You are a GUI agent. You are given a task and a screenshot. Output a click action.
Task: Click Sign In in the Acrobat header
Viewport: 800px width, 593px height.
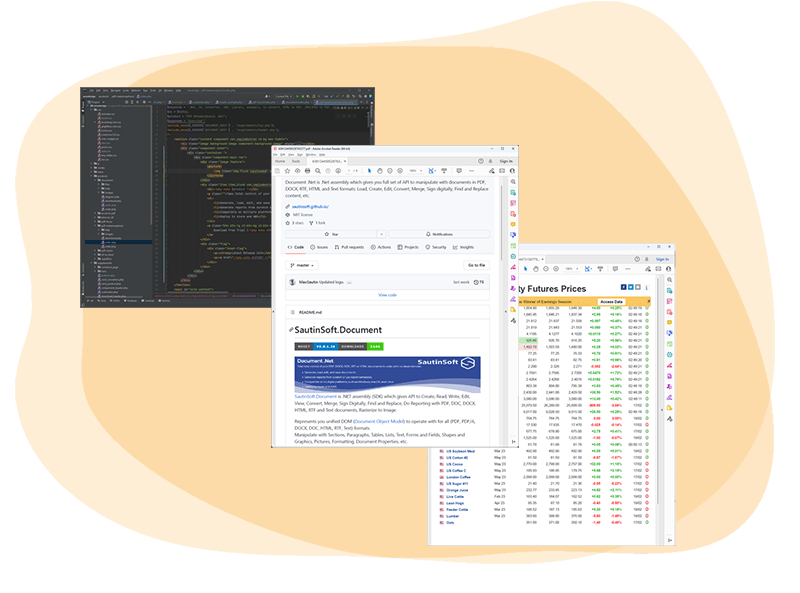coord(505,160)
